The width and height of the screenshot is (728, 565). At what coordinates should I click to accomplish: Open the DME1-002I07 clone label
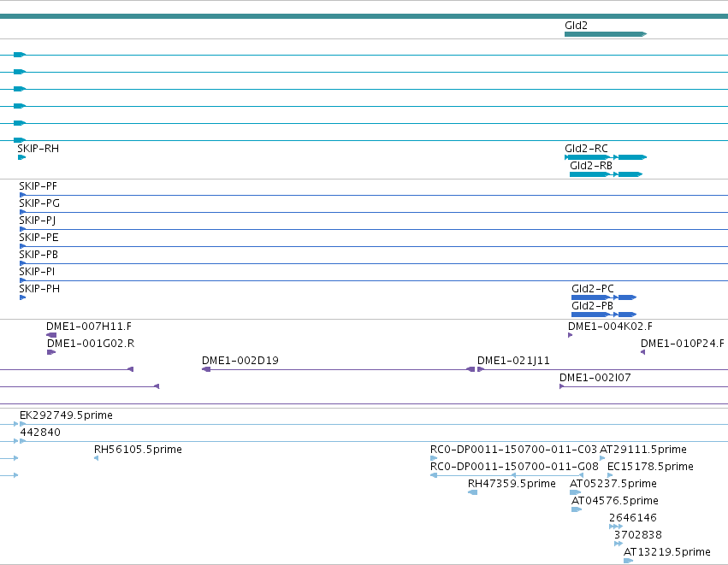coord(595,378)
